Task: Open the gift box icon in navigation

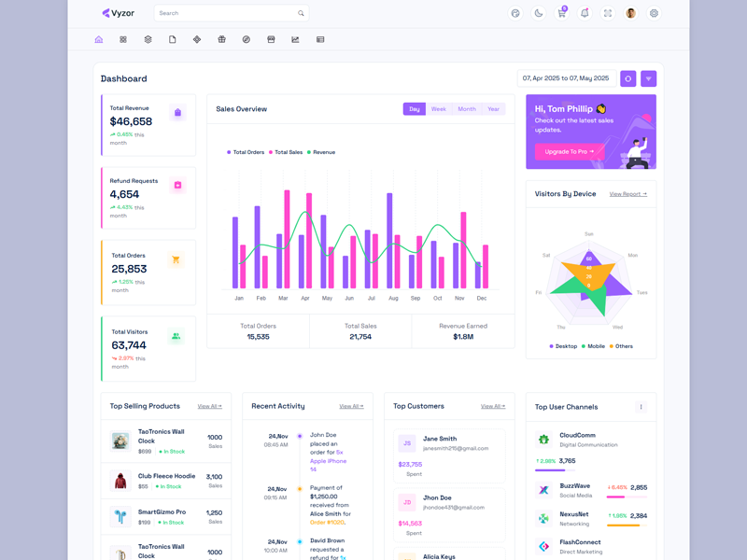Action: (x=221, y=40)
